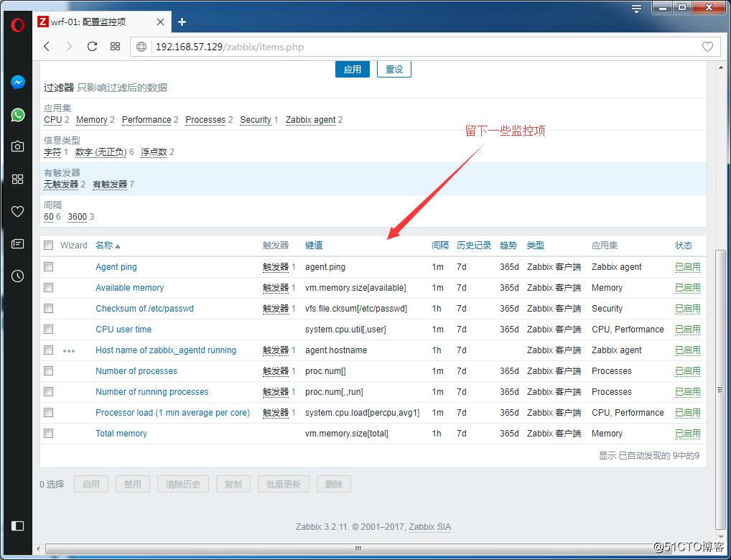Take a snapshot with the camera icon
Screen dimensions: 731x560
tap(18, 147)
